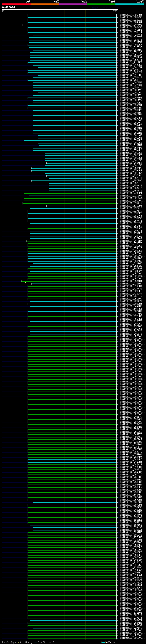Viewport: 146px width, 644px height.
Task: Select label UniRef100_A4S6B6
Action: (131, 30)
